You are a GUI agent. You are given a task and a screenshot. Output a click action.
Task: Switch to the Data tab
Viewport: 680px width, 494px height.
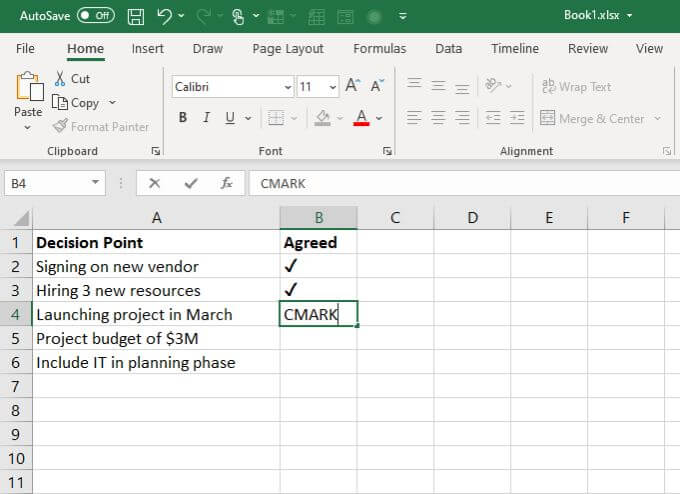448,49
